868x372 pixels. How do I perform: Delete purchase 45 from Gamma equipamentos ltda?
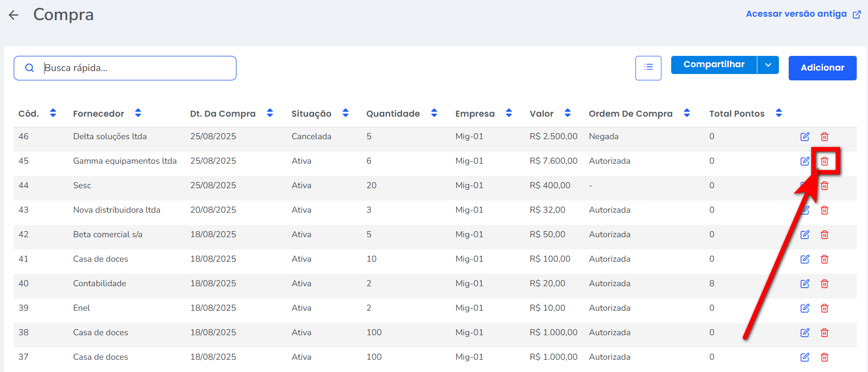click(x=824, y=161)
